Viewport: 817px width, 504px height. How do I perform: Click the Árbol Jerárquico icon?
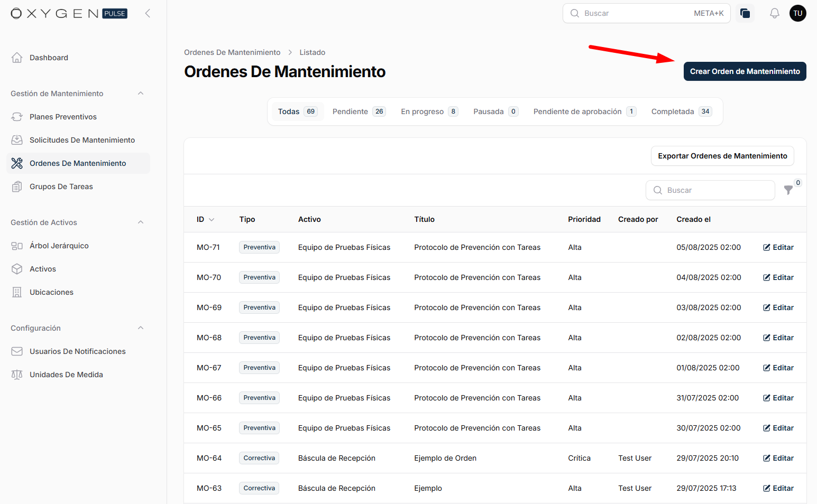pyautogui.click(x=17, y=246)
